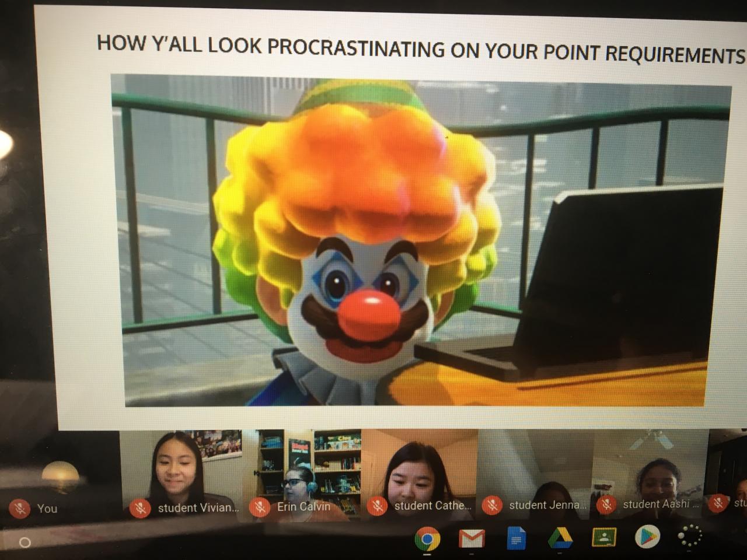Click the loading spinner app icon in the shelf

coord(691,536)
